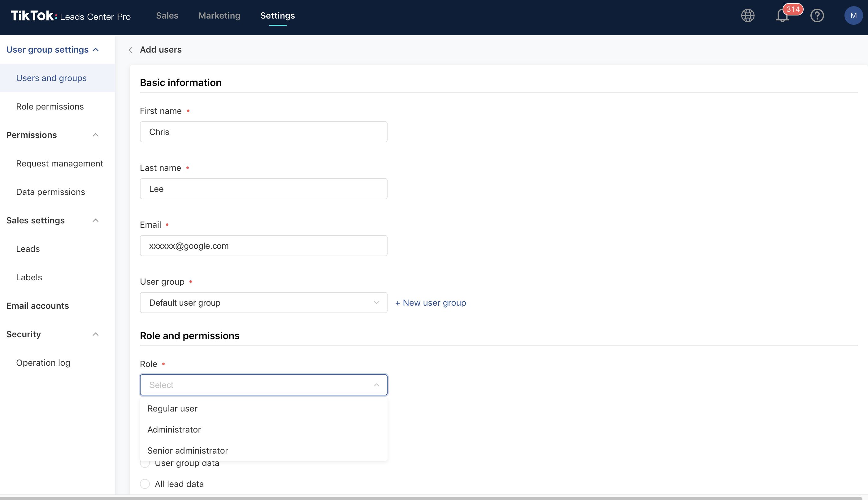The width and height of the screenshot is (868, 500).
Task: Collapse the Permissions section in the sidebar
Action: click(95, 135)
